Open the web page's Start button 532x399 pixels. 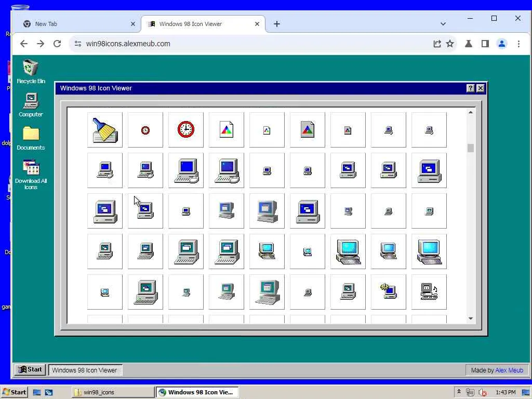[30, 369]
